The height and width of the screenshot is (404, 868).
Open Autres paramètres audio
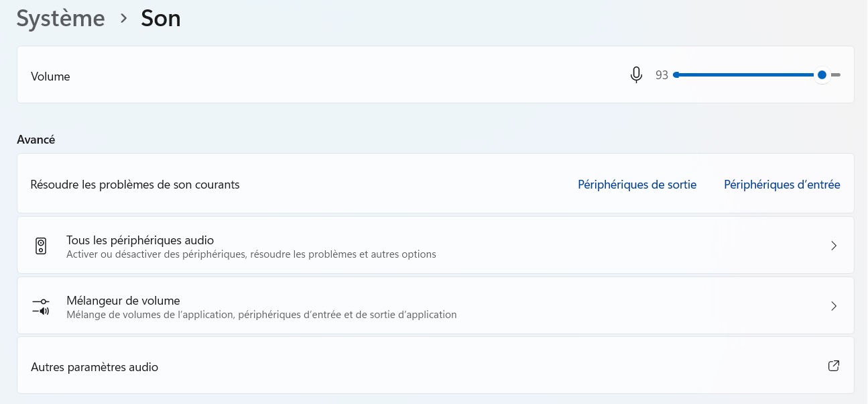click(x=95, y=367)
